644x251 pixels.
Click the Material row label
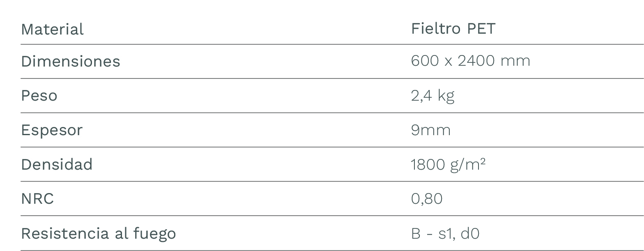pyautogui.click(x=52, y=29)
